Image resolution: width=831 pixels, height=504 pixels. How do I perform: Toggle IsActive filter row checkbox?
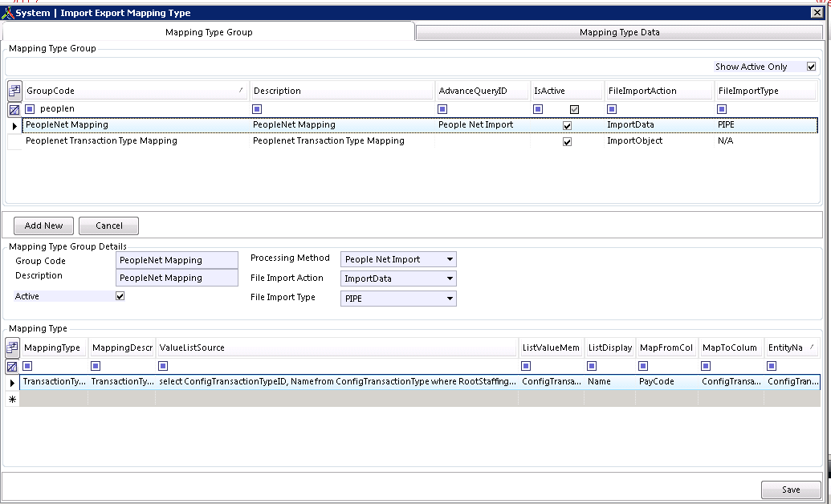tap(575, 109)
